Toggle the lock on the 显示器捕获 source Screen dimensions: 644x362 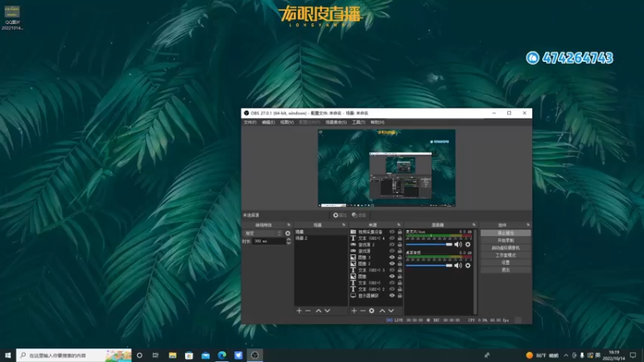(x=399, y=295)
